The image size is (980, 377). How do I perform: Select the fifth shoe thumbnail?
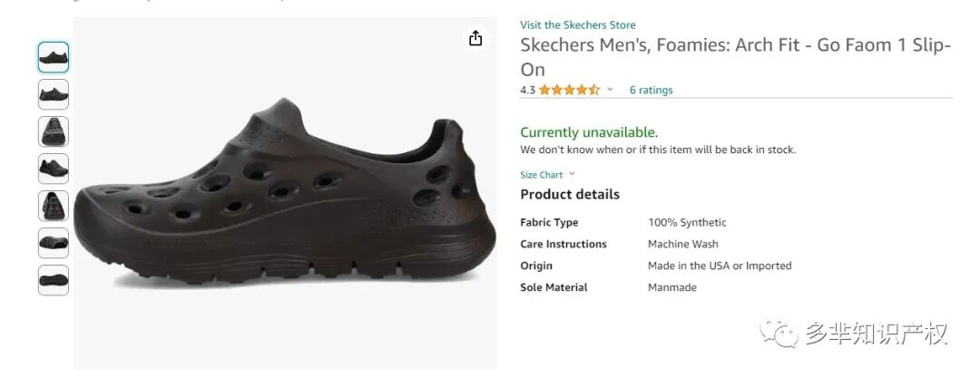click(x=54, y=206)
